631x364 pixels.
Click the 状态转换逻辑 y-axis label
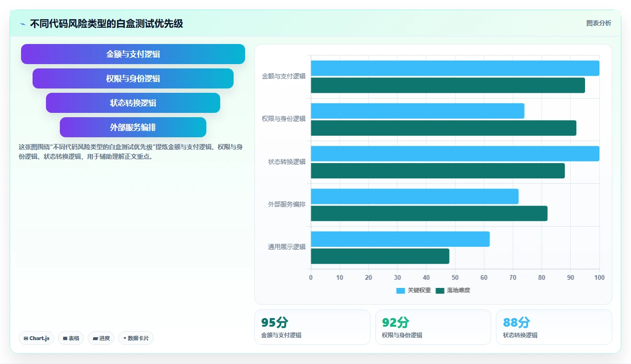(x=286, y=162)
